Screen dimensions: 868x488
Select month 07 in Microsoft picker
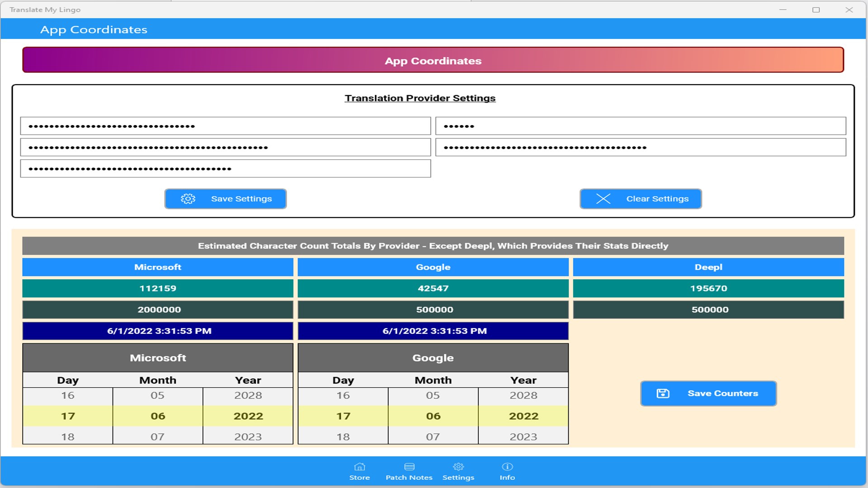point(157,437)
